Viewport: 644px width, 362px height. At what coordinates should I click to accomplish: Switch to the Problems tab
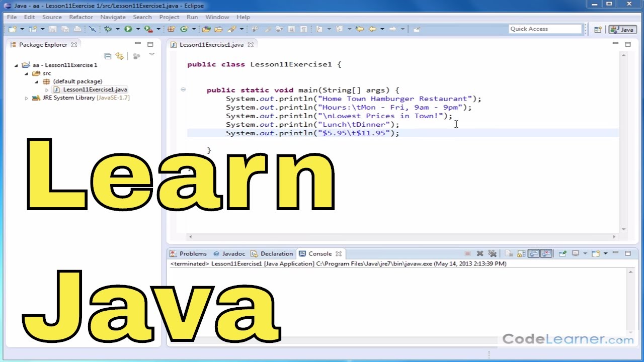[x=188, y=253]
